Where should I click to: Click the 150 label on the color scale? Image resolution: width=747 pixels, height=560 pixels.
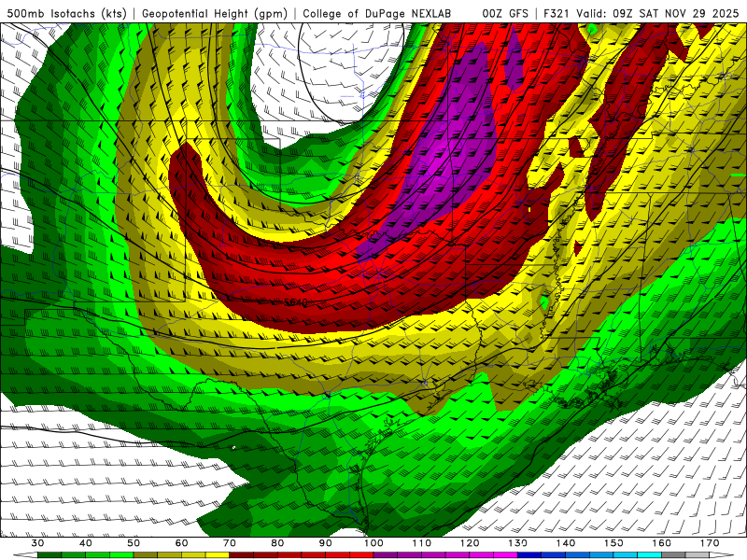point(613,543)
